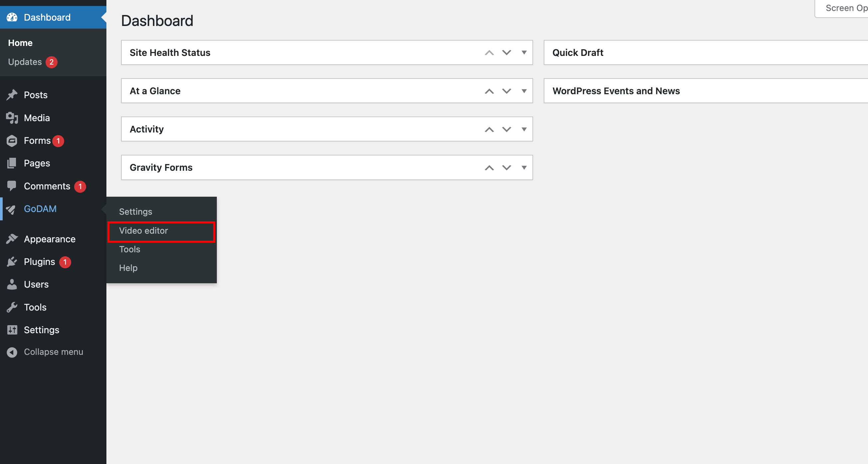
Task: Click the GoDAM plugin icon
Action: tap(11, 209)
